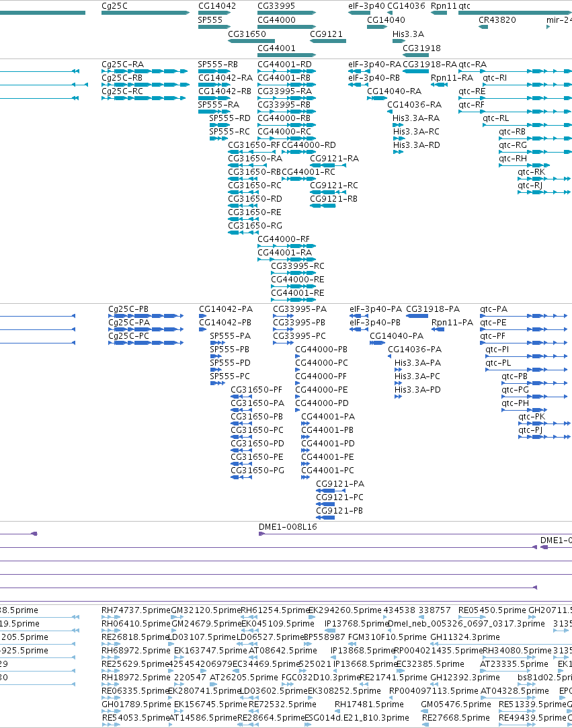Click the qtc gene label

coord(464,6)
